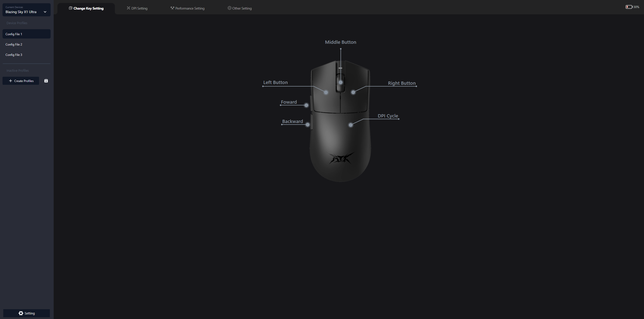Select the Left Button marker dot on mouse
This screenshot has width=644, height=319.
(326, 93)
